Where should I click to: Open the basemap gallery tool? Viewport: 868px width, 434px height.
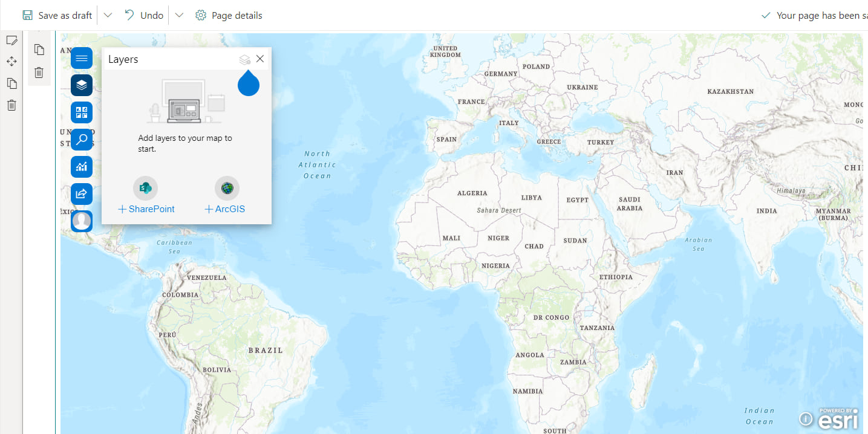82,112
